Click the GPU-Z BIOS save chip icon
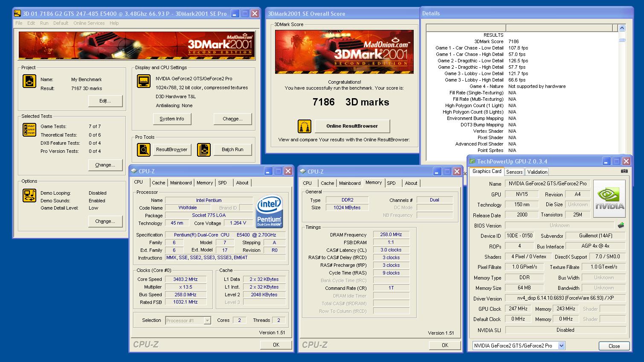Image resolution: width=644 pixels, height=362 pixels. coord(621,225)
